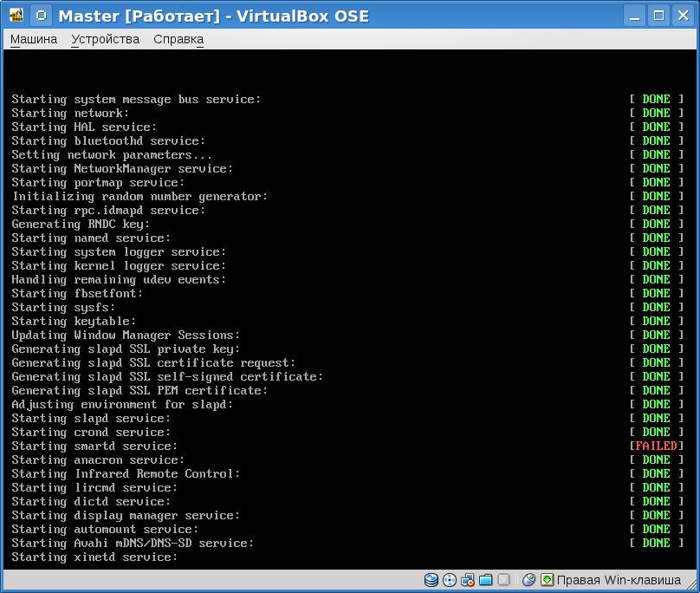Screen dimensions: 700x593
Task: Open the Справка menu
Action: [x=178, y=39]
